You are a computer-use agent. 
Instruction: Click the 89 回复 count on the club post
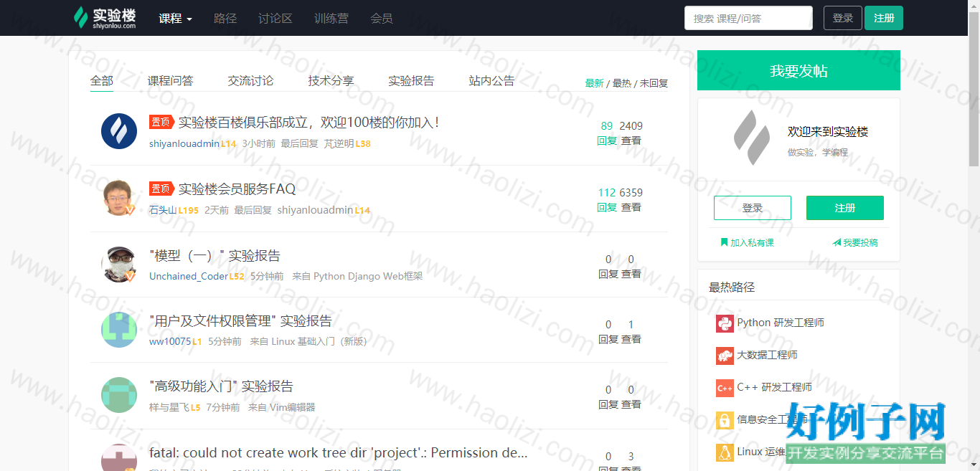point(607,133)
